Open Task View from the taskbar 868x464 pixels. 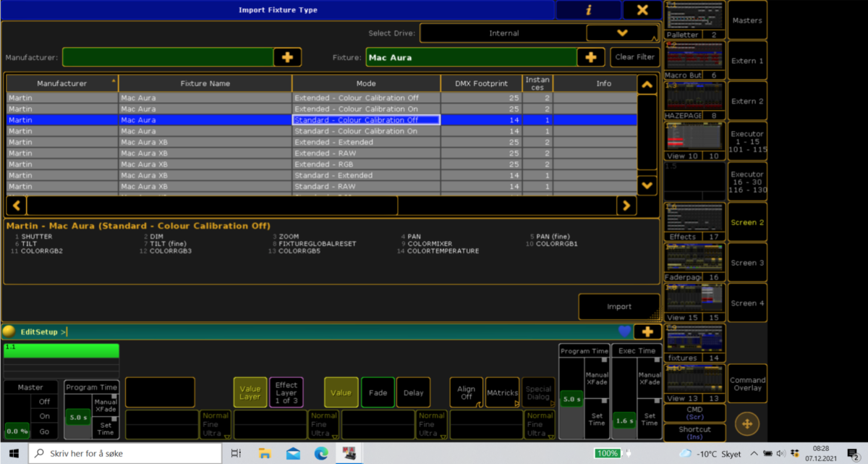tap(236, 454)
